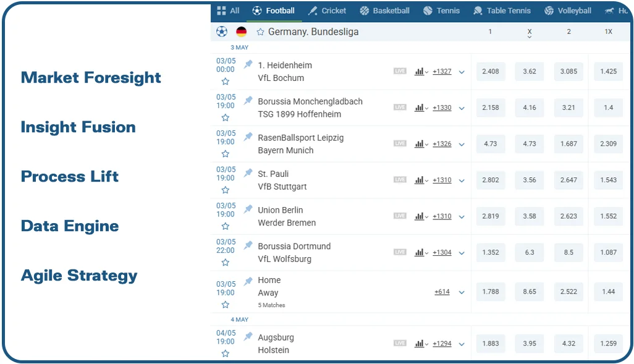Click the LIVE icon for RasenBallsport Leipzig match
Image resolution: width=634 pixels, height=364 pixels.
click(400, 144)
